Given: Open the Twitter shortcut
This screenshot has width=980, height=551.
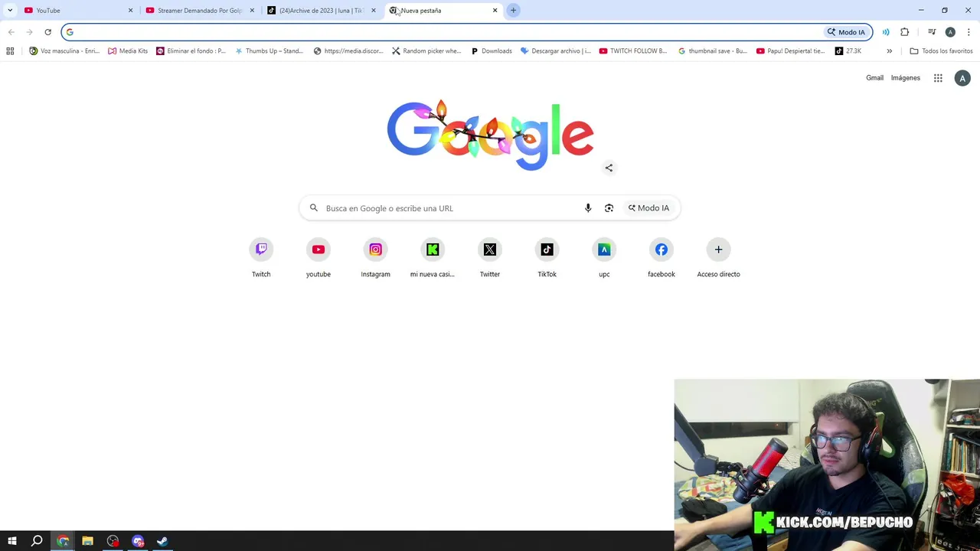Looking at the screenshot, I should 490,259.
